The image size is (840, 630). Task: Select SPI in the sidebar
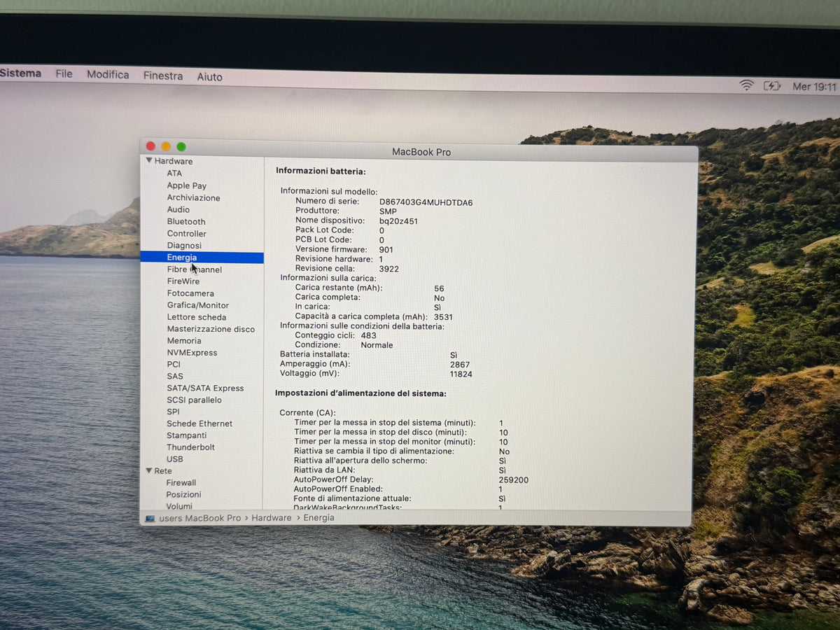coord(173,412)
